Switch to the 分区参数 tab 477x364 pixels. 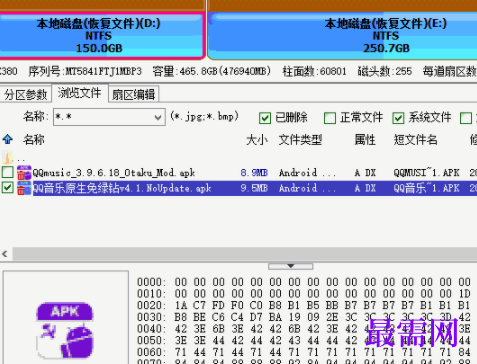26,95
